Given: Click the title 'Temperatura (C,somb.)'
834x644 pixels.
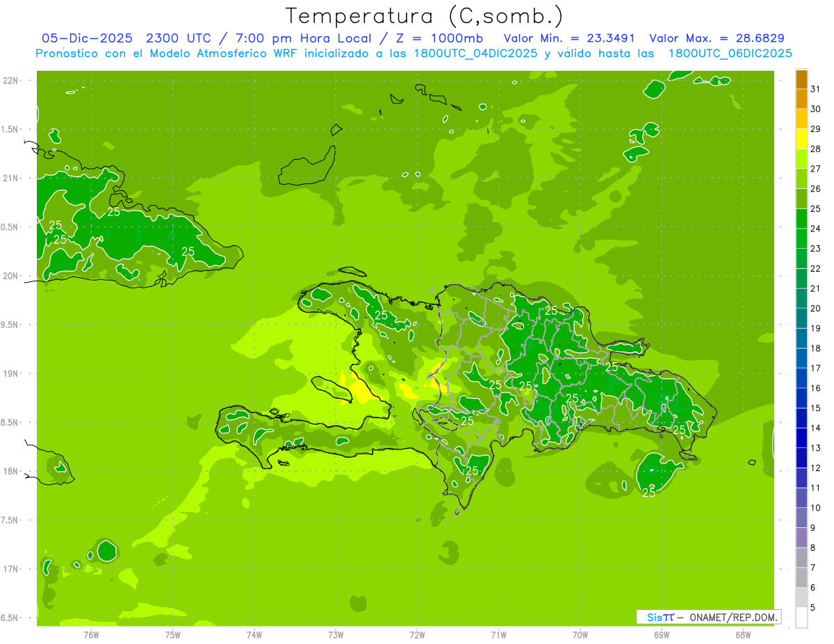Looking at the screenshot, I should (425, 15).
